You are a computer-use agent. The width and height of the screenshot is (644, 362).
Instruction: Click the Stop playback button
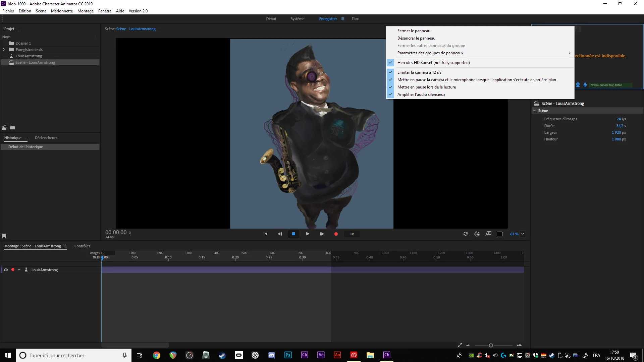pos(293,234)
